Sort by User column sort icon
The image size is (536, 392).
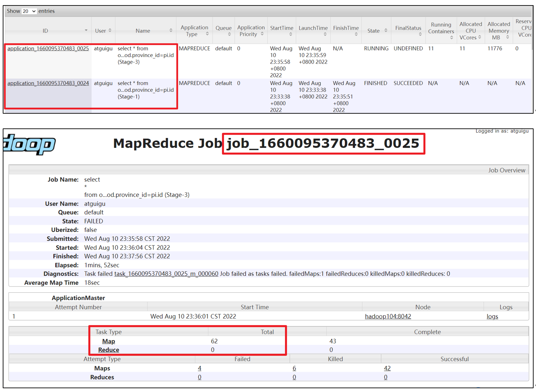[x=110, y=31]
